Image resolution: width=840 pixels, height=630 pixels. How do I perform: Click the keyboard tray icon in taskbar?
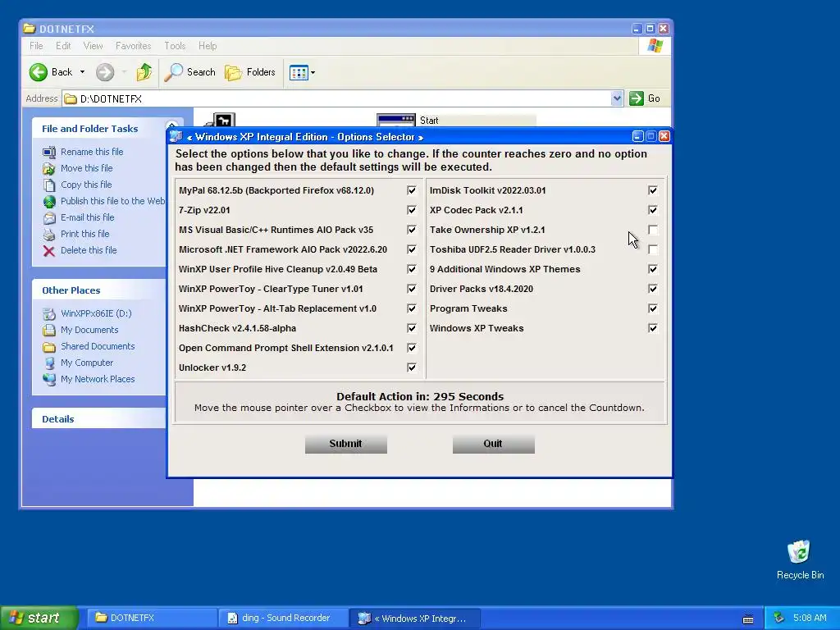(748, 619)
